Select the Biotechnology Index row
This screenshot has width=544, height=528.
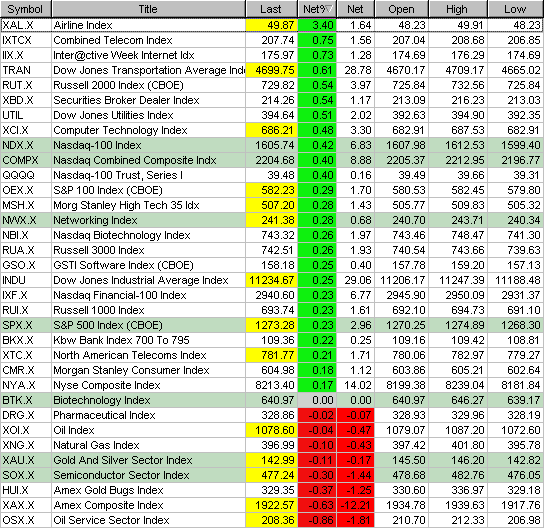point(272,400)
